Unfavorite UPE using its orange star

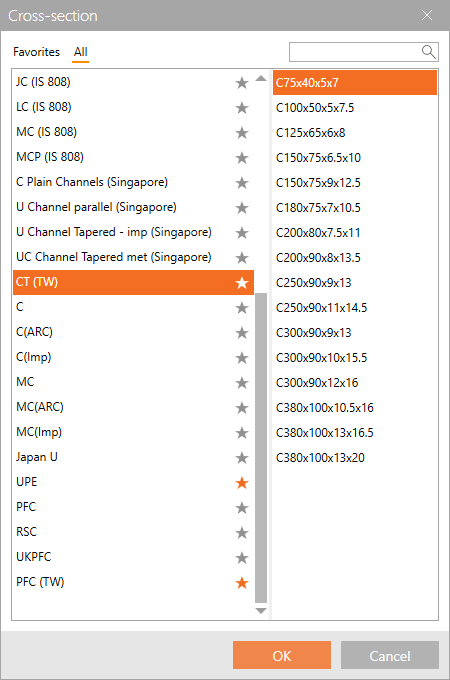(x=242, y=483)
